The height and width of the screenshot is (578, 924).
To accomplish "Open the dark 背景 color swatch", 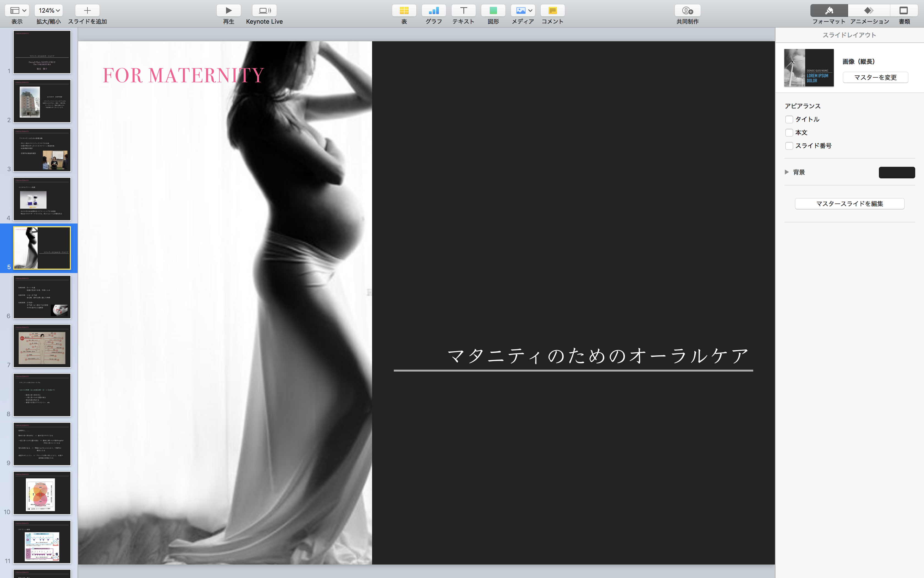I will [897, 172].
